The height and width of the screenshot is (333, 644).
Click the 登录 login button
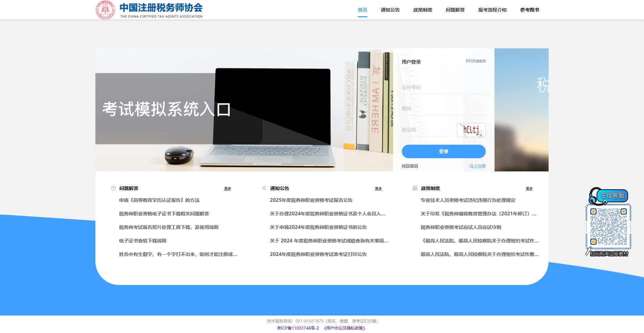point(443,151)
